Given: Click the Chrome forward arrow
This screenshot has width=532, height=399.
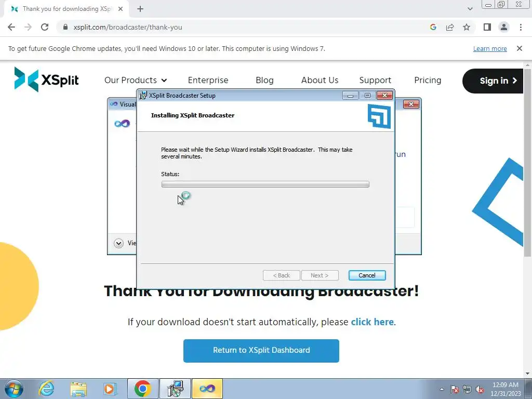Looking at the screenshot, I should coord(28,27).
